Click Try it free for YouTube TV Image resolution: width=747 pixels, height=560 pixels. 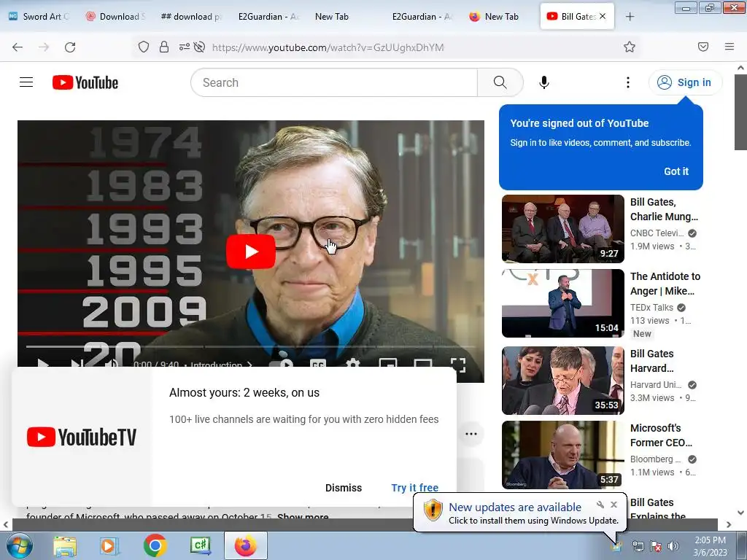[415, 488]
